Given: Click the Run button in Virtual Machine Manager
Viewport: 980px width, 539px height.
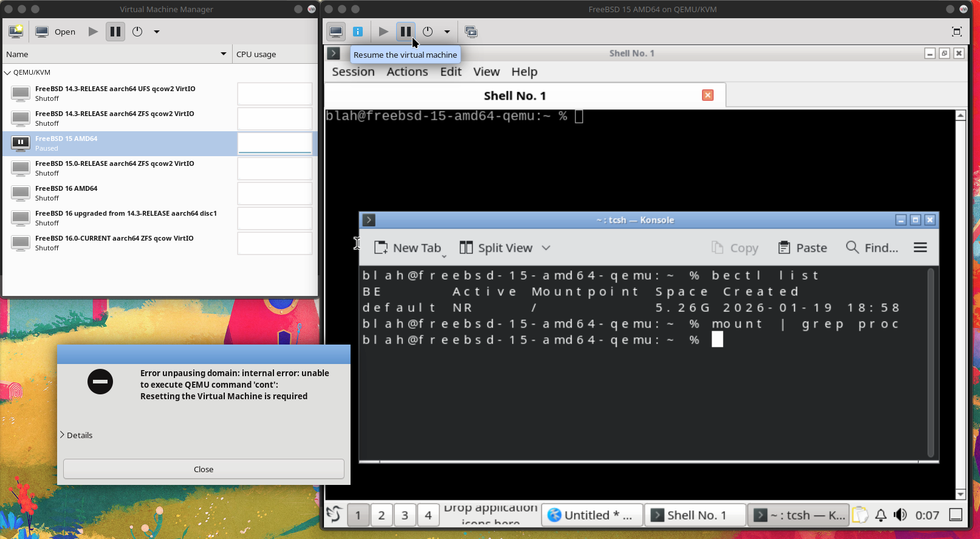Looking at the screenshot, I should click(93, 32).
